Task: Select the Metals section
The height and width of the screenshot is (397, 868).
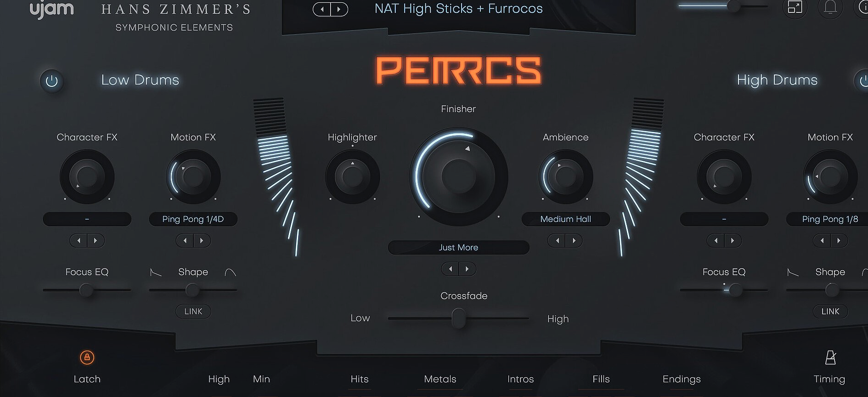Action: tap(440, 379)
